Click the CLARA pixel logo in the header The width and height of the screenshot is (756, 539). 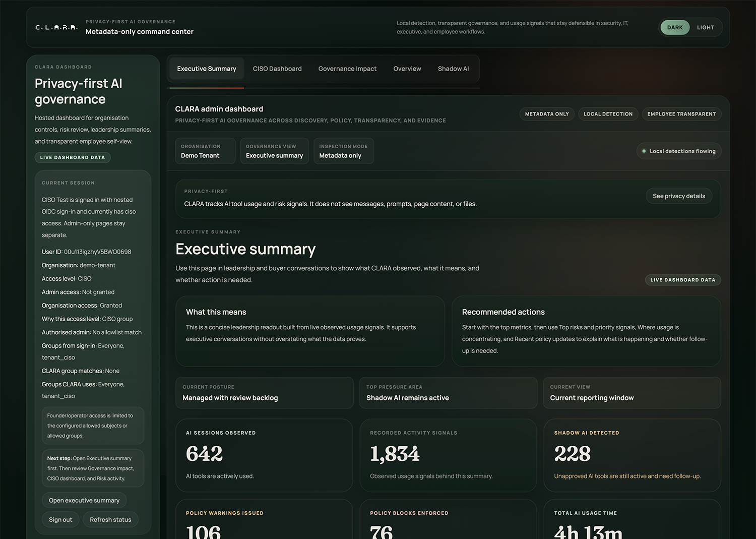[56, 27]
